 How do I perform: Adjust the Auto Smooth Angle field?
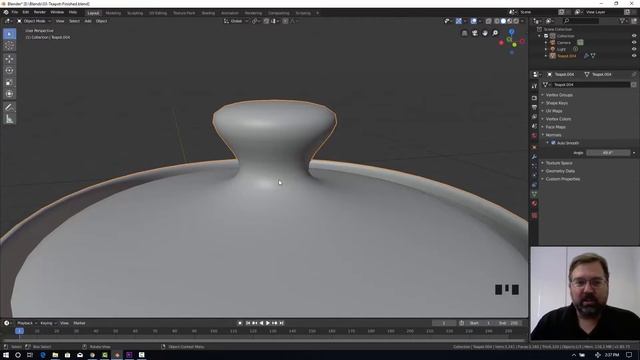(x=608, y=153)
